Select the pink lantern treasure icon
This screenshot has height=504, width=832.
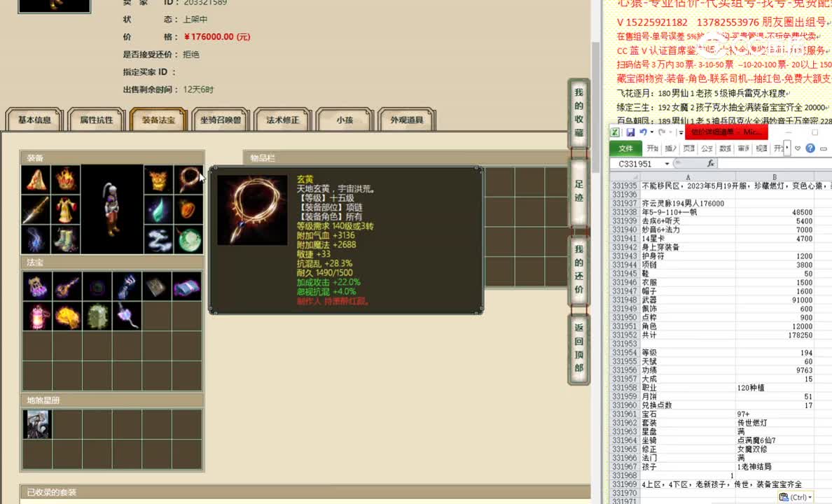[37, 316]
